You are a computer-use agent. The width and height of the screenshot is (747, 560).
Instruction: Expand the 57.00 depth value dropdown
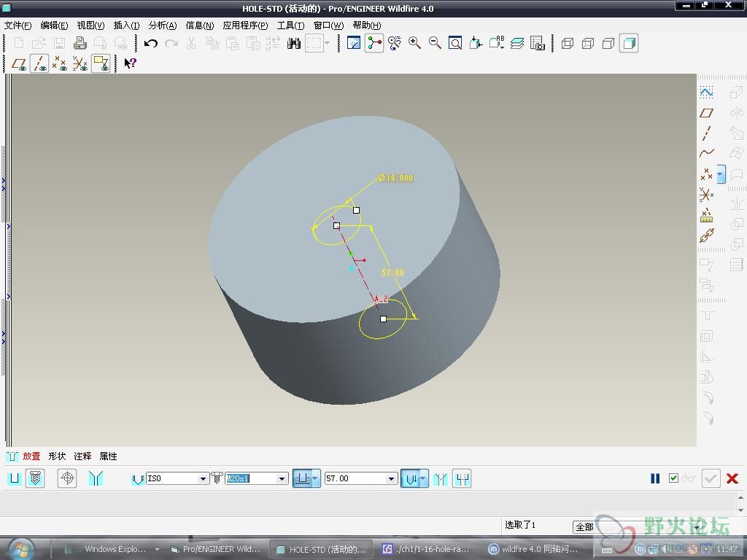point(391,478)
